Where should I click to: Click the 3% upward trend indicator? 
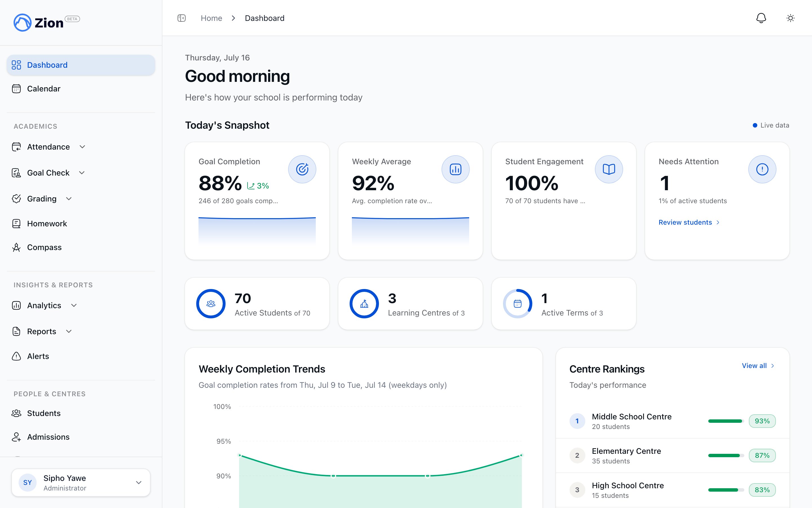[x=258, y=186]
